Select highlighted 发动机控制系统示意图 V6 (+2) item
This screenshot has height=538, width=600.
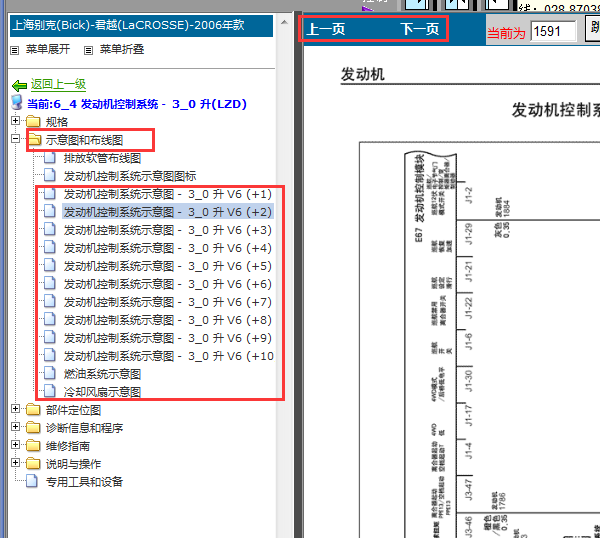coord(168,212)
